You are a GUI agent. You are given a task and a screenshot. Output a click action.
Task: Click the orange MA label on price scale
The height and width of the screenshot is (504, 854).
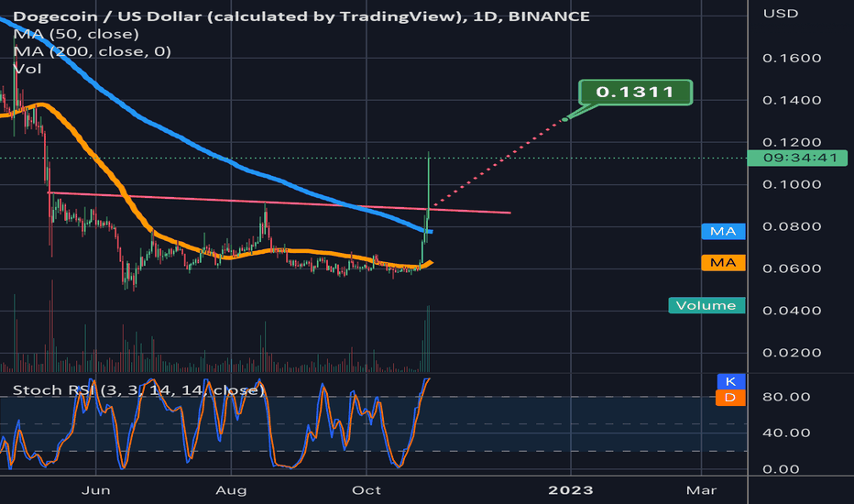click(723, 263)
